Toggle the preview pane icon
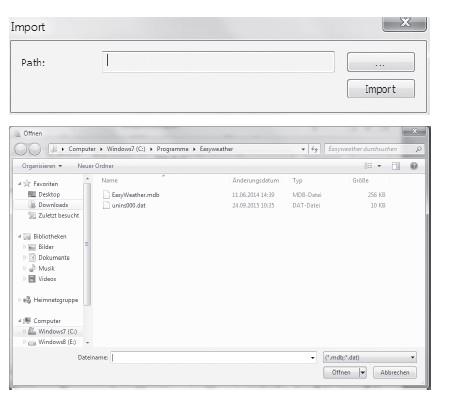This screenshot has width=461, height=393. (x=396, y=166)
